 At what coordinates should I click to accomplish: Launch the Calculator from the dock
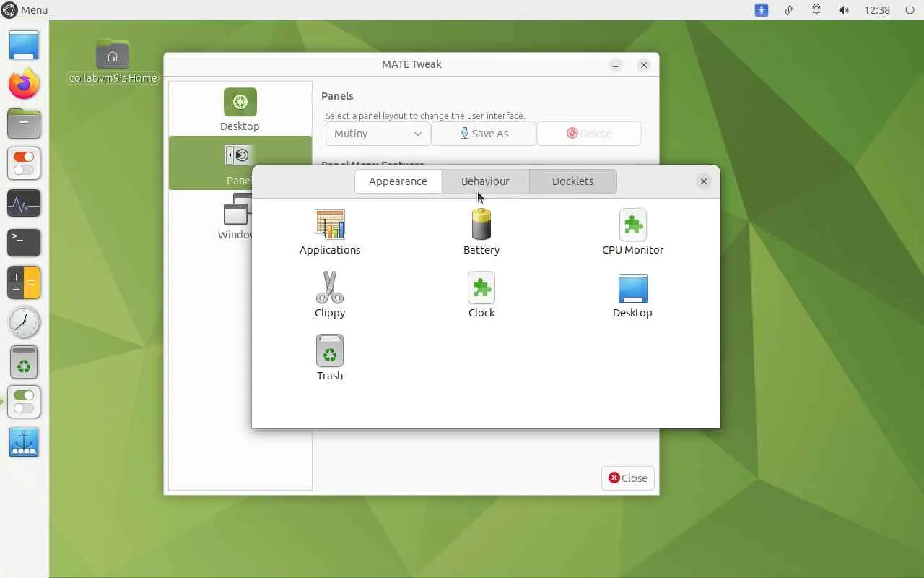tap(24, 282)
